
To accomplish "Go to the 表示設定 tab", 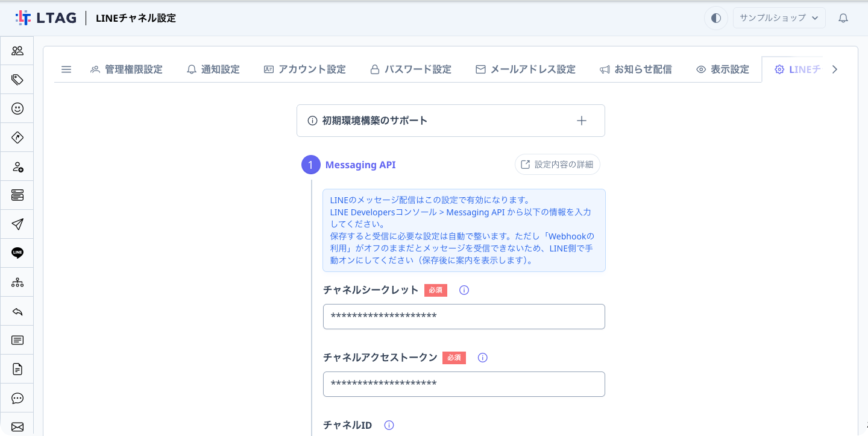I will click(x=723, y=69).
